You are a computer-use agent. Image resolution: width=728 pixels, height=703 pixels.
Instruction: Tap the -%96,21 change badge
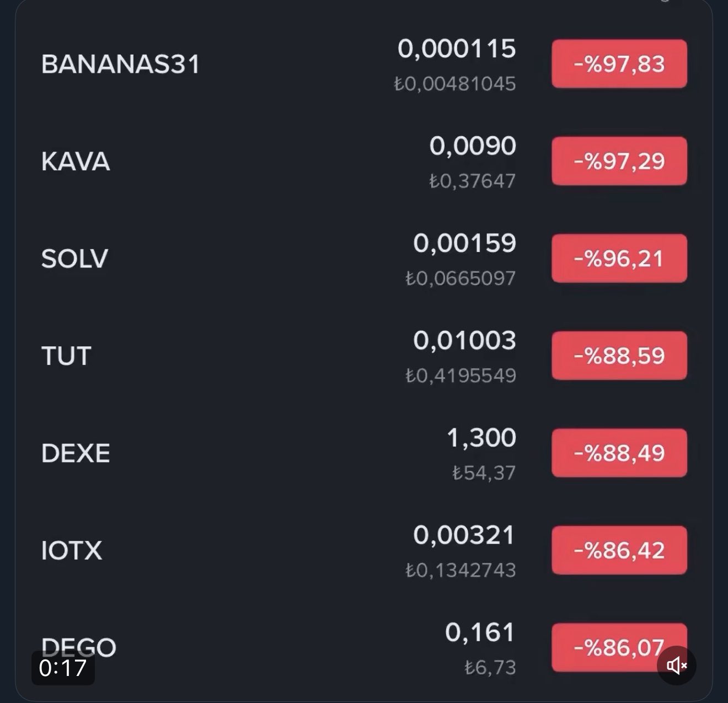[x=619, y=259]
